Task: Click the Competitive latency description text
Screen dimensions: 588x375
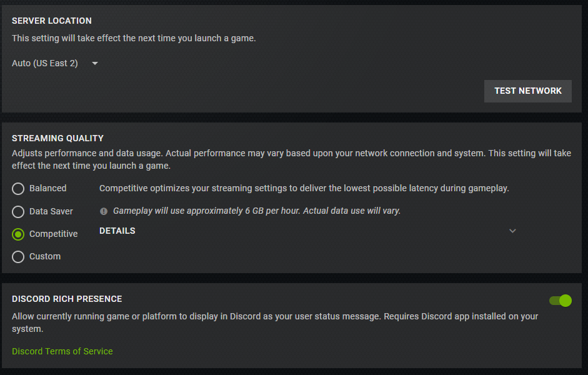Action: click(x=304, y=188)
